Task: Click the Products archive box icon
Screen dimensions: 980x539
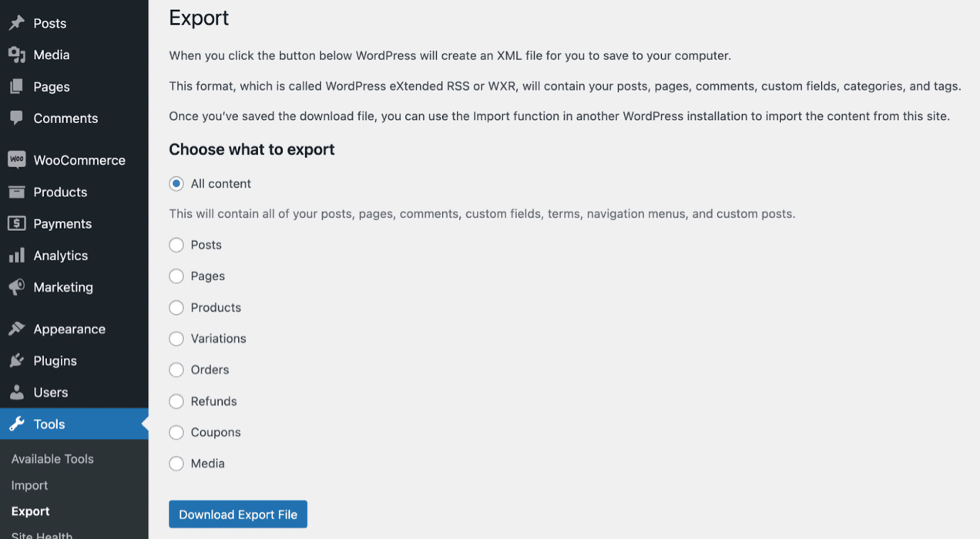Action: [x=16, y=192]
